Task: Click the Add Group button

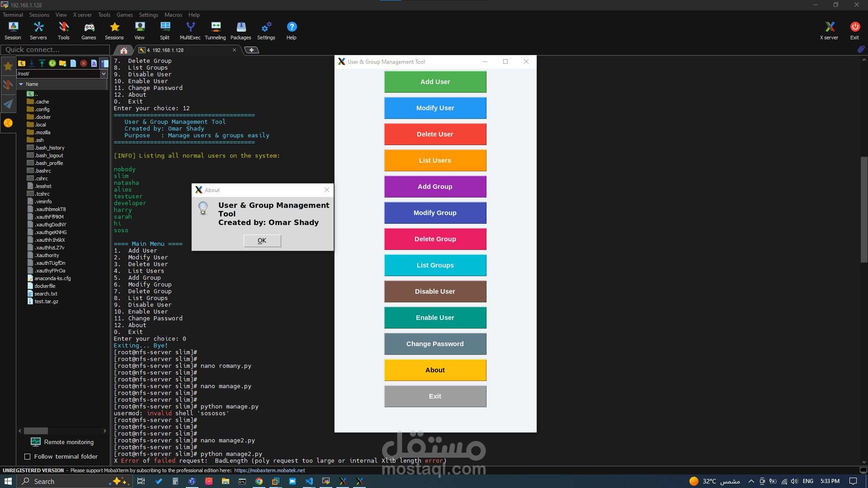Action: [x=435, y=187]
